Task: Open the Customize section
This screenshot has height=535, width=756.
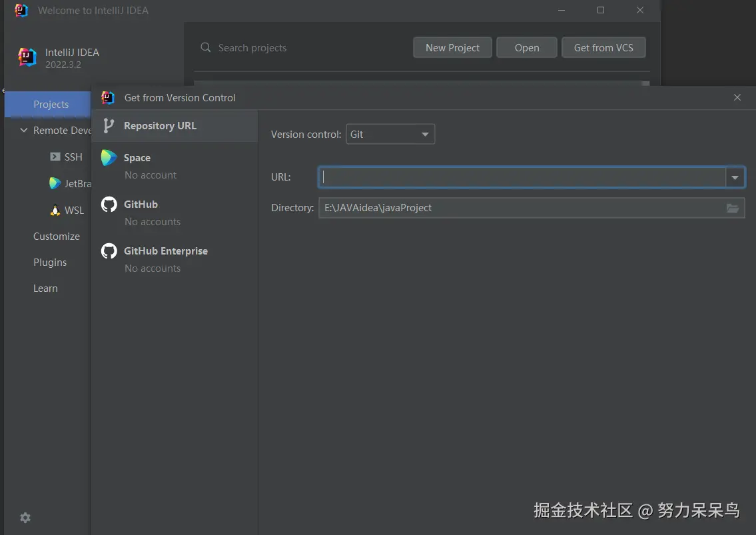Action: (x=57, y=237)
